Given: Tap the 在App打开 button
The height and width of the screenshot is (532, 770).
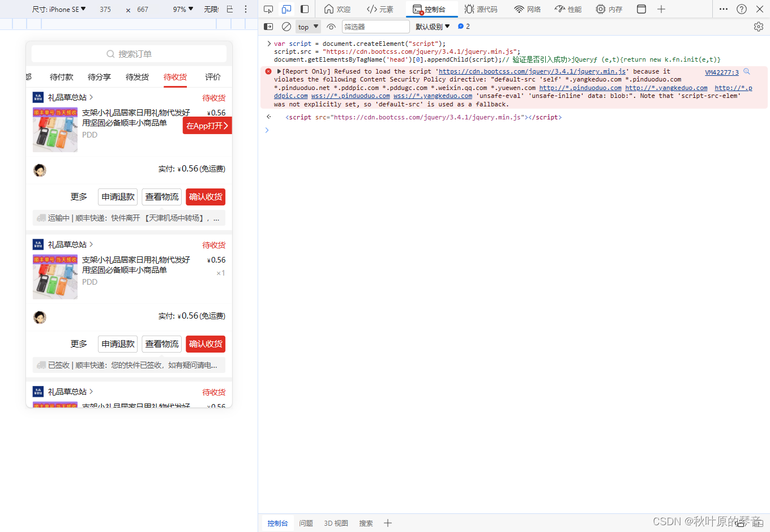Looking at the screenshot, I should point(207,126).
